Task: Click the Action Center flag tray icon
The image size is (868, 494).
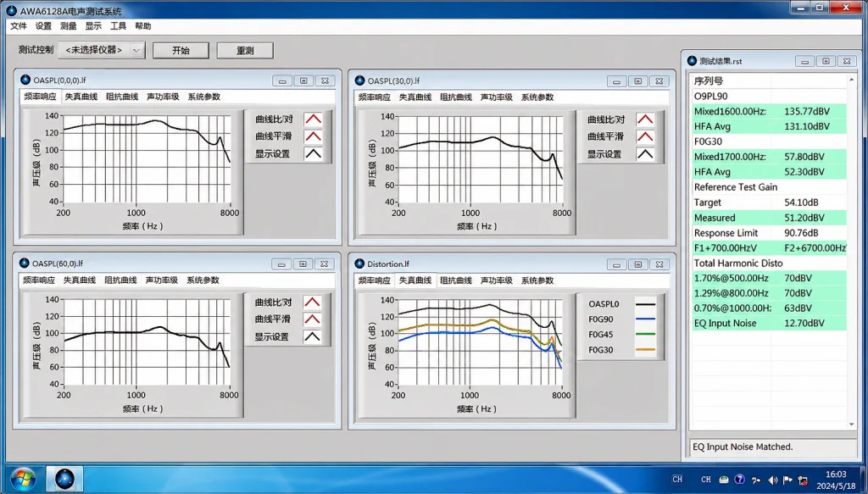Action: click(787, 480)
